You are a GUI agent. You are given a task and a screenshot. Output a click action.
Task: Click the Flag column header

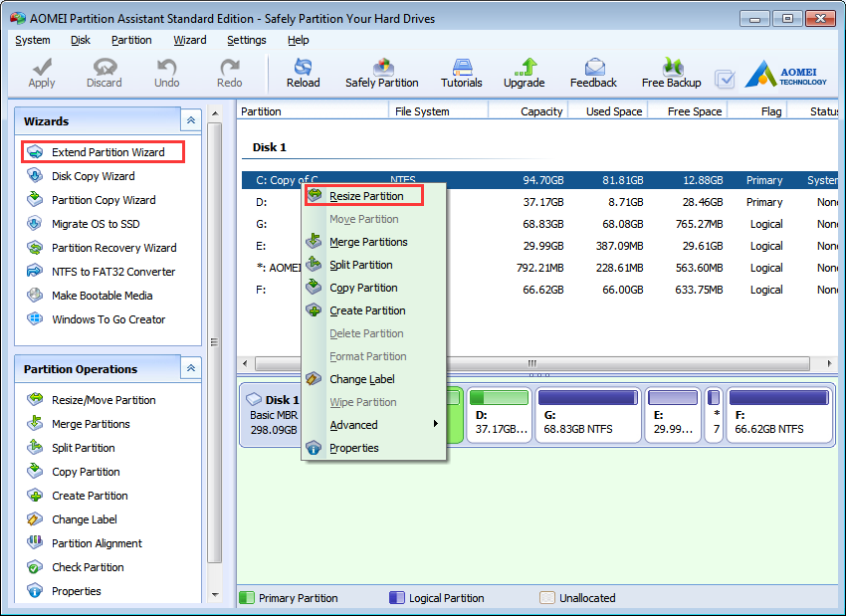tap(757, 111)
